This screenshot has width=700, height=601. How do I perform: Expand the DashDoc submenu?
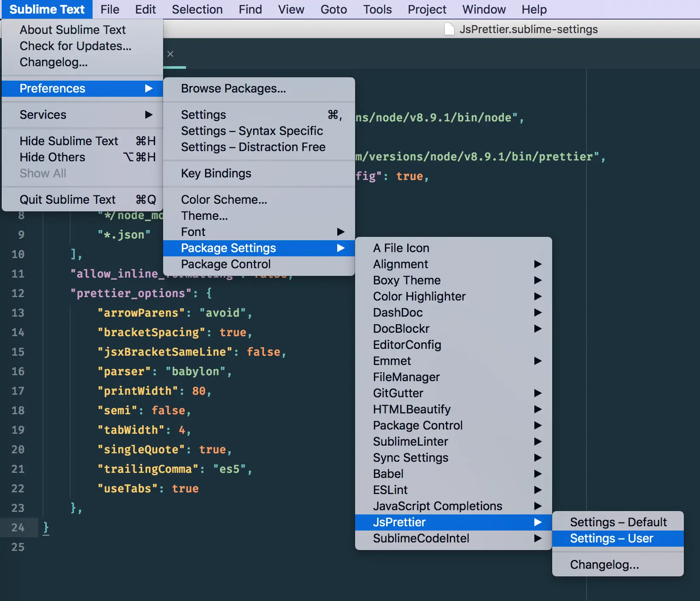pyautogui.click(x=454, y=312)
